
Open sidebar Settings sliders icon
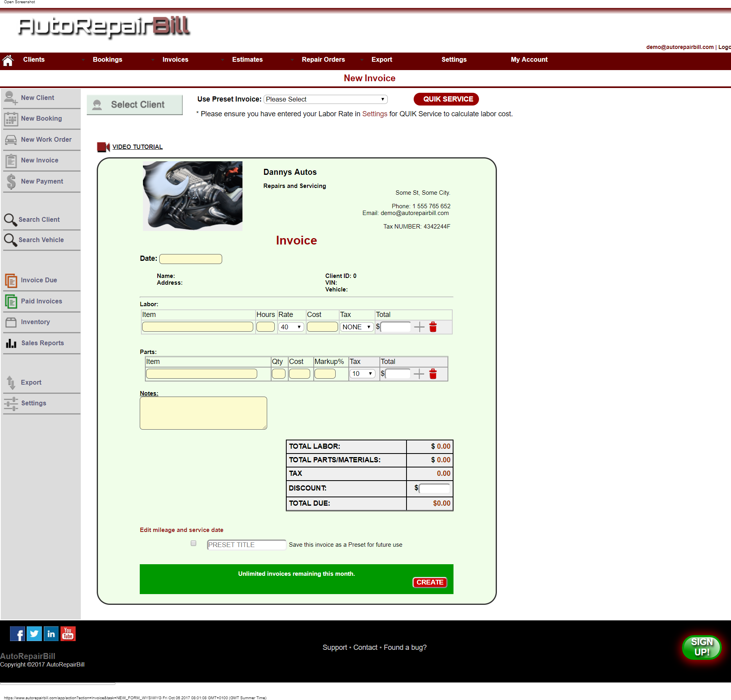click(11, 403)
